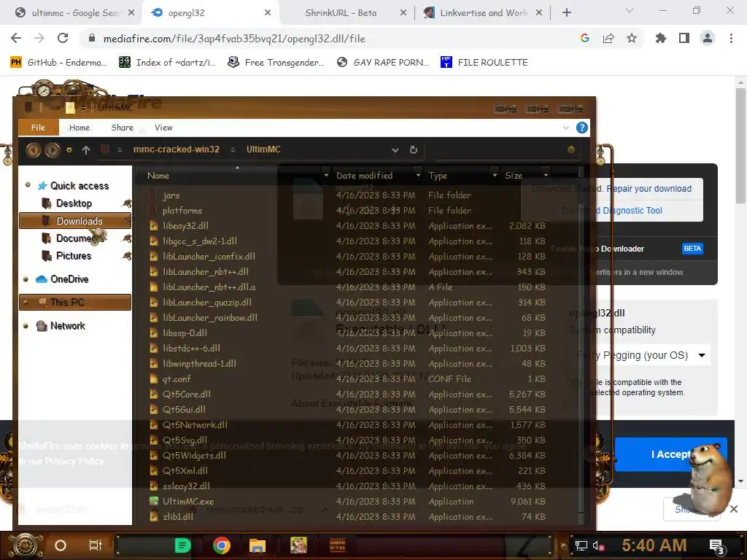The height and width of the screenshot is (560, 747).
Task: Open the notification center icon
Action: (x=717, y=546)
